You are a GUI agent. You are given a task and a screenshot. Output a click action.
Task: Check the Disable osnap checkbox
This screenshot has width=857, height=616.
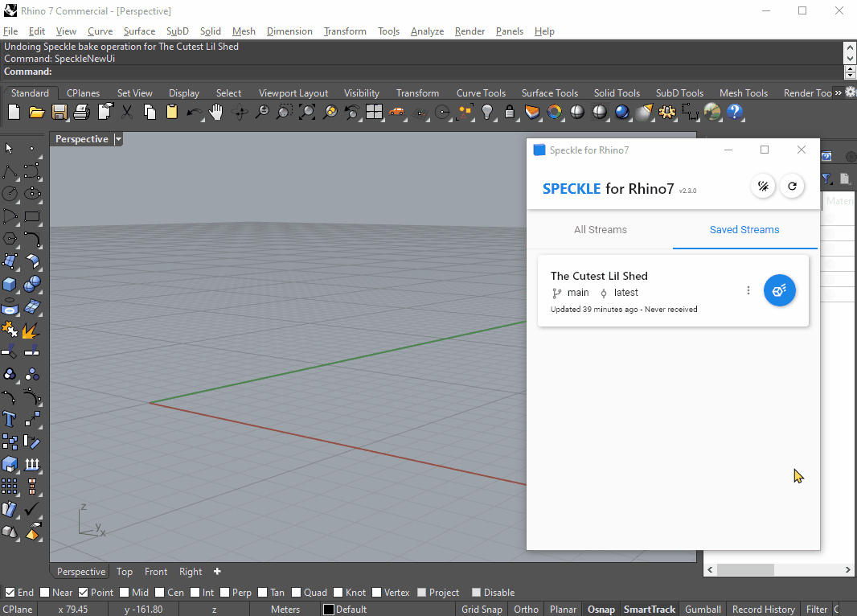point(476,593)
